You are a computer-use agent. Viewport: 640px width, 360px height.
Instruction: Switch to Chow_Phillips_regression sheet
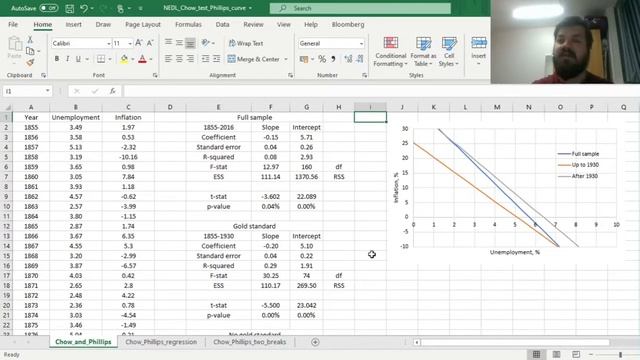point(161,342)
